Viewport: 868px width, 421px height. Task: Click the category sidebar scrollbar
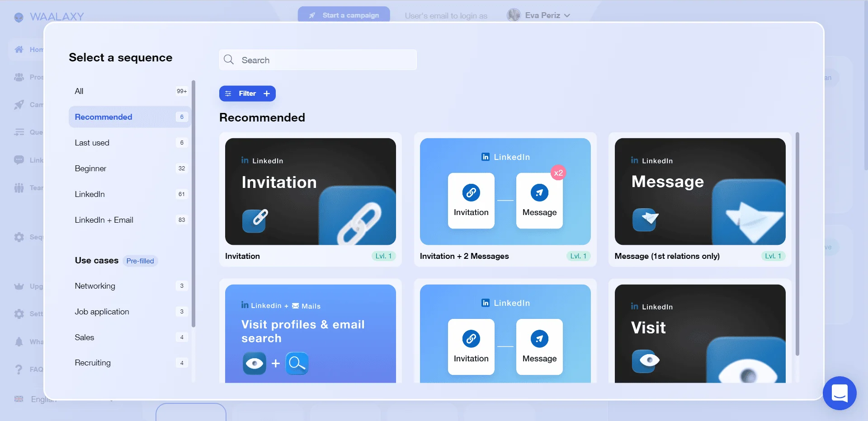(x=193, y=203)
